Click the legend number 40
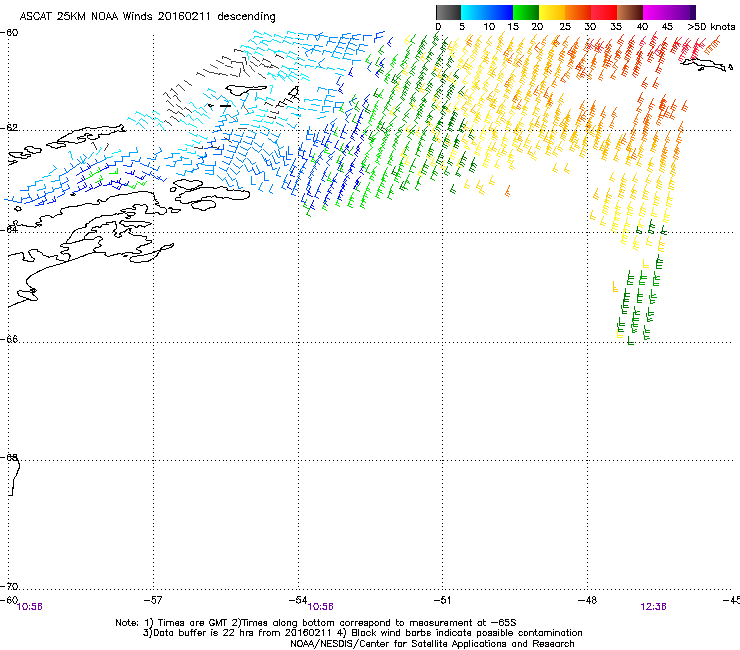 (x=642, y=27)
